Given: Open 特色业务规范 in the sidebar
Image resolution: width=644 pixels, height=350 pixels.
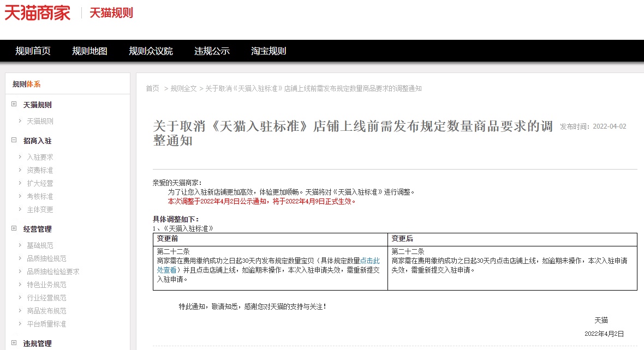Looking at the screenshot, I should 46,285.
